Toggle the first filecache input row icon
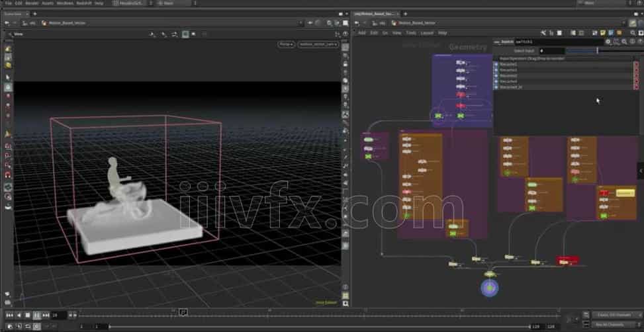Image resolution: width=644 pixels, height=332 pixels. (x=496, y=64)
